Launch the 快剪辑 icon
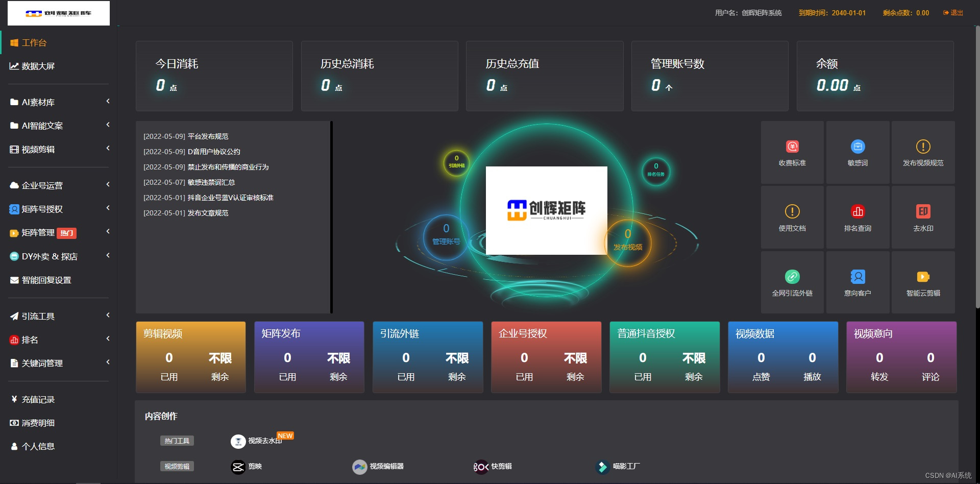980x484 pixels. pyautogui.click(x=481, y=467)
